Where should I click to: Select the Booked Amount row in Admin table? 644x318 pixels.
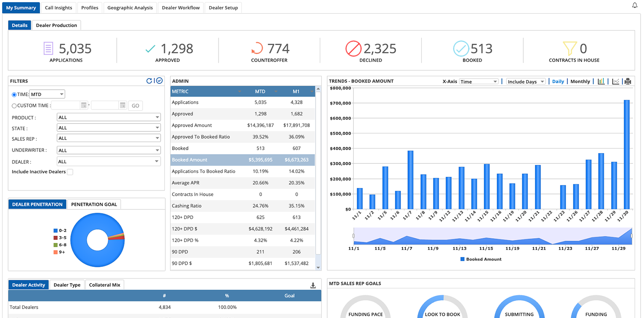tap(243, 160)
